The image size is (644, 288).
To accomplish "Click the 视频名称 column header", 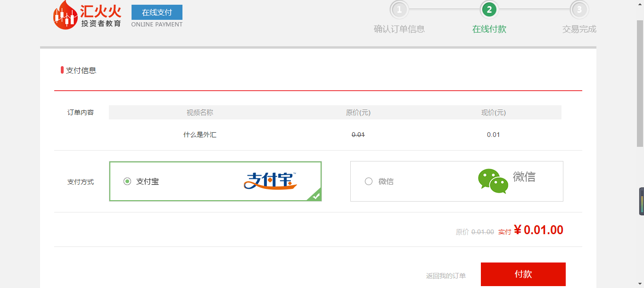I will pyautogui.click(x=200, y=112).
